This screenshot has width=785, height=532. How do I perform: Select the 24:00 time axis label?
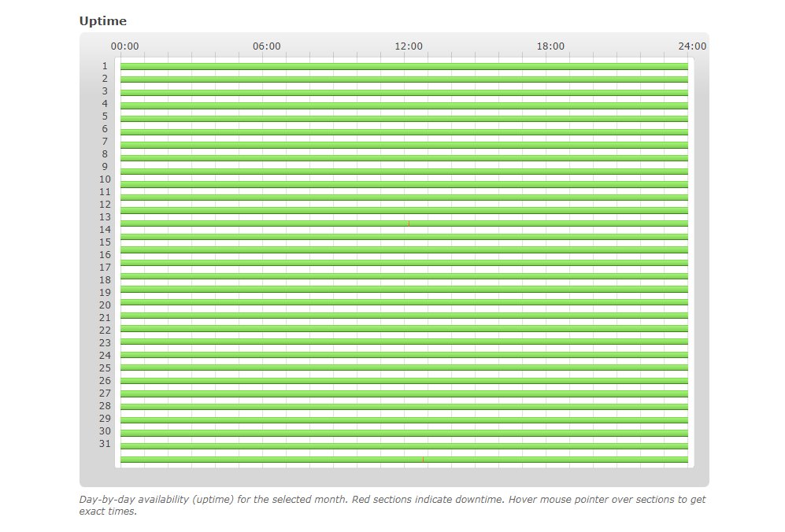pyautogui.click(x=692, y=46)
